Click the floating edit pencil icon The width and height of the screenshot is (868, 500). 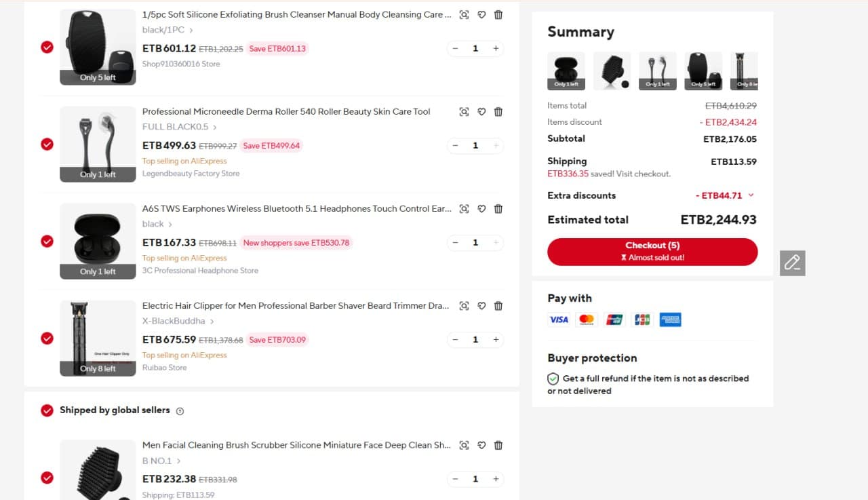(792, 263)
